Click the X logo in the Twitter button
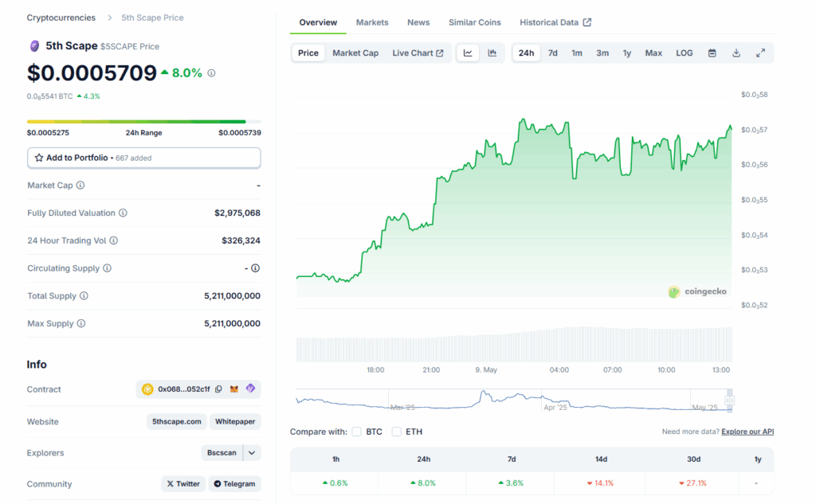The image size is (816, 504). [171, 484]
